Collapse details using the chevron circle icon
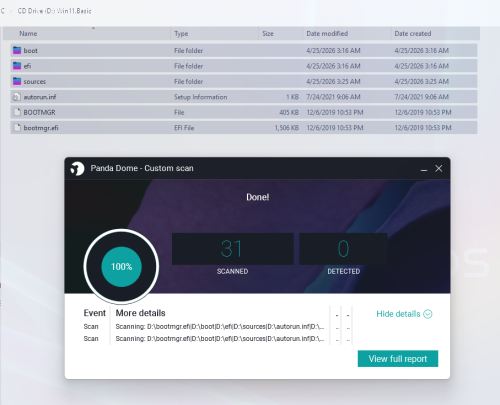Image resolution: width=500 pixels, height=405 pixels. pos(428,314)
